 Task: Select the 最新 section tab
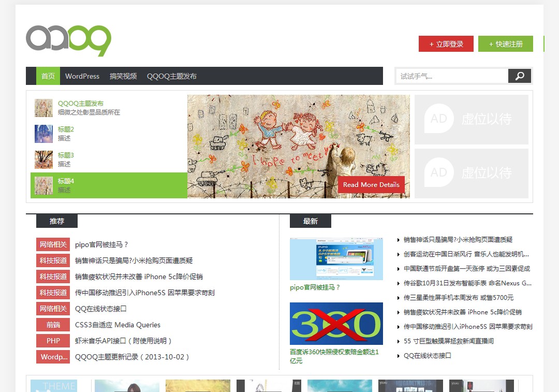click(x=311, y=221)
